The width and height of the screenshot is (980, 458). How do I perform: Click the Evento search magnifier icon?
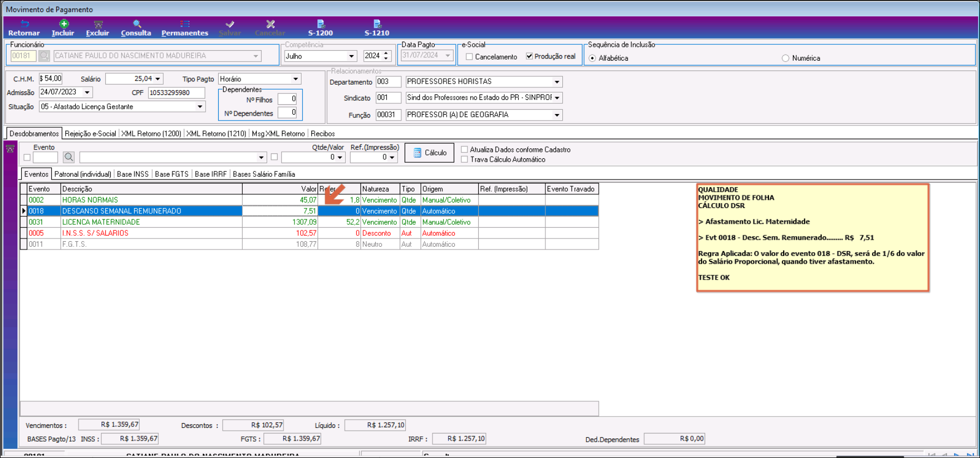coord(69,157)
